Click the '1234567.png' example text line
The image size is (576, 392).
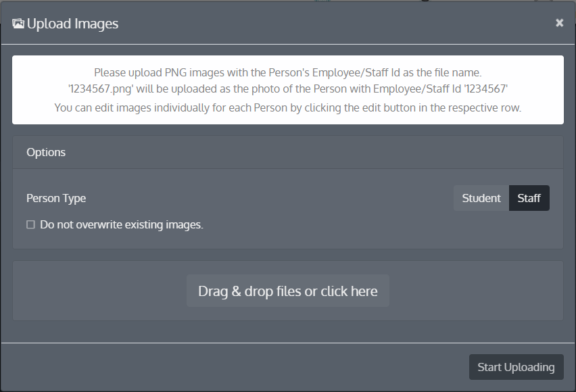point(287,88)
